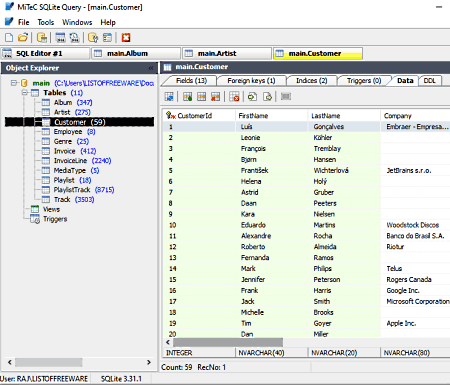Click the import data page icon
This screenshot has width=450, height=385.
252,97
